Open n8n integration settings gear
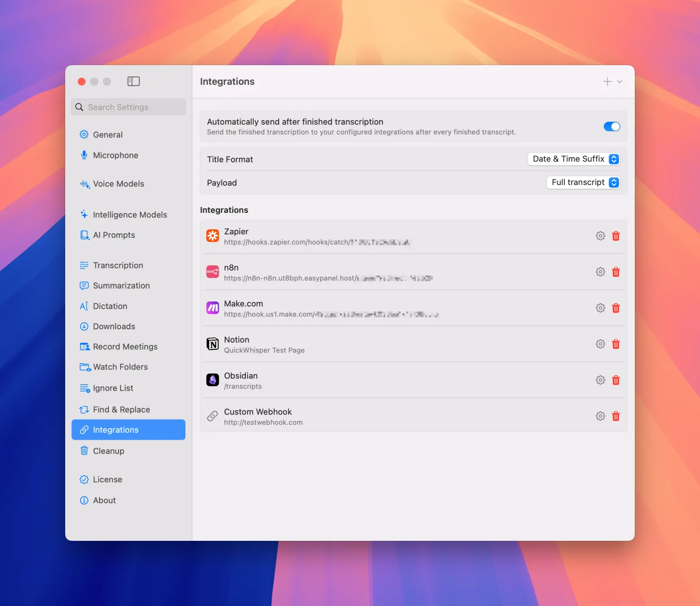The image size is (700, 606). [600, 272]
